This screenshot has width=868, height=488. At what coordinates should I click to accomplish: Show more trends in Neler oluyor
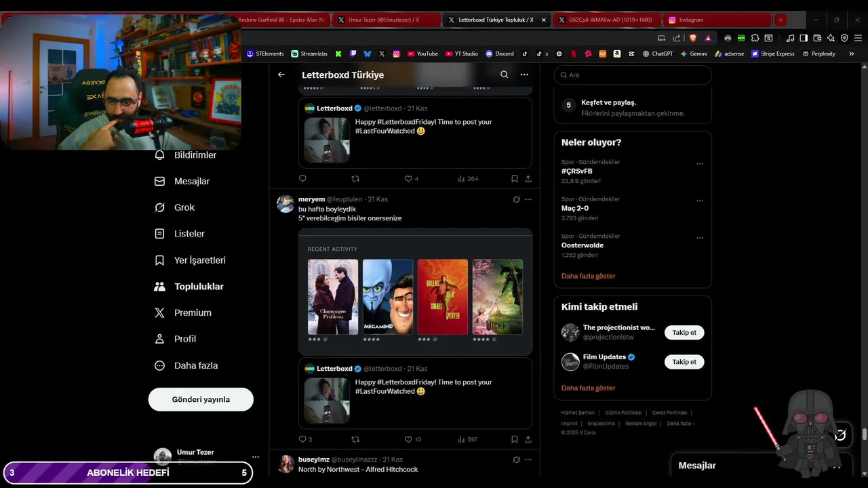(x=588, y=276)
